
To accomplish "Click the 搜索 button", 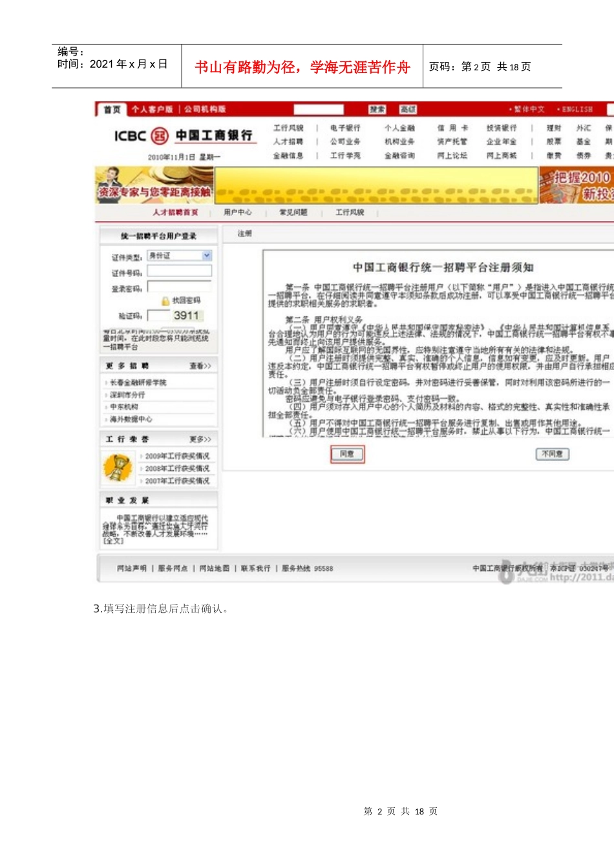I will click(x=377, y=110).
